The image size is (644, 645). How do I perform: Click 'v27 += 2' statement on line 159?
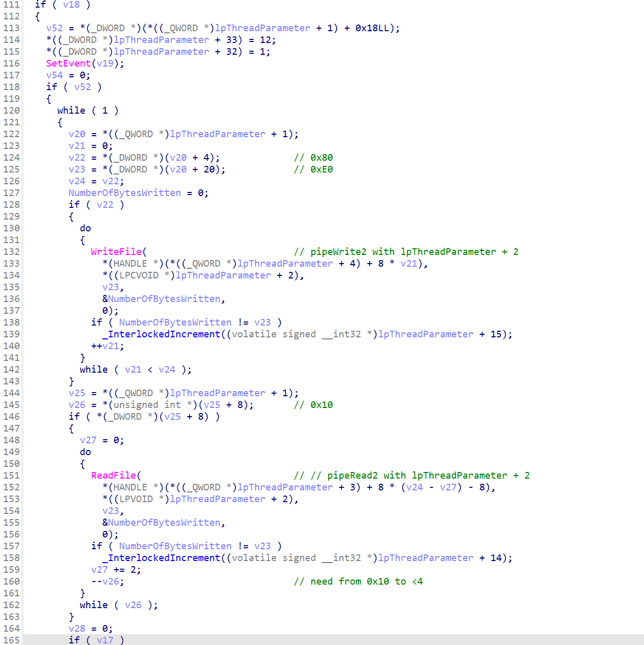pos(116,570)
